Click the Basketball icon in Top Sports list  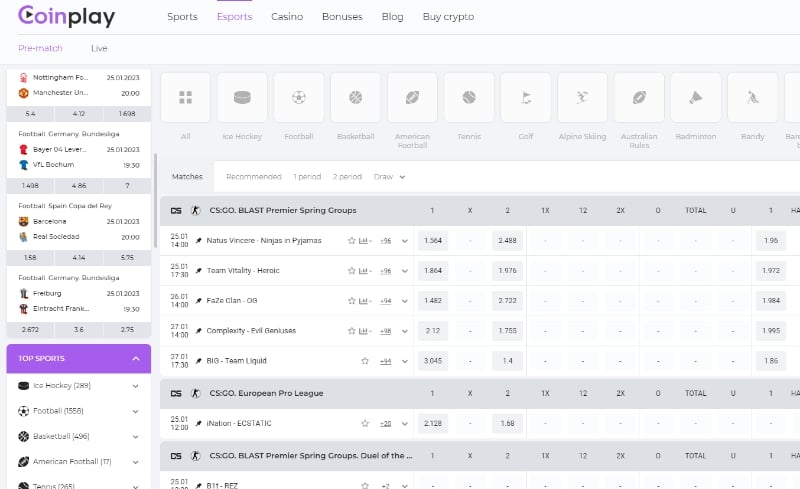(23, 436)
